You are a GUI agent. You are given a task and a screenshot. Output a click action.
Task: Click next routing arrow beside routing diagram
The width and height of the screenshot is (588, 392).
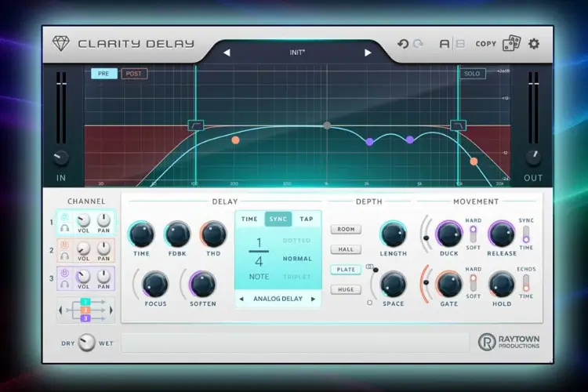pos(111,310)
